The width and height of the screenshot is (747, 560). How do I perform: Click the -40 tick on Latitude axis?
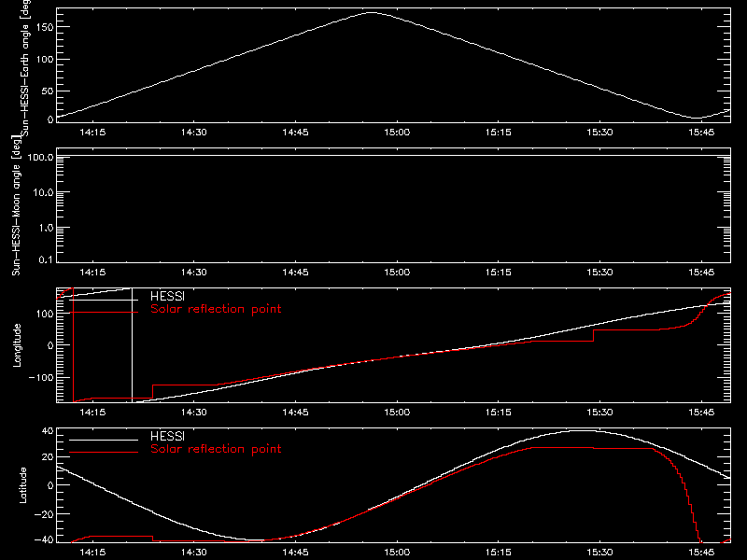pyautogui.click(x=44, y=540)
